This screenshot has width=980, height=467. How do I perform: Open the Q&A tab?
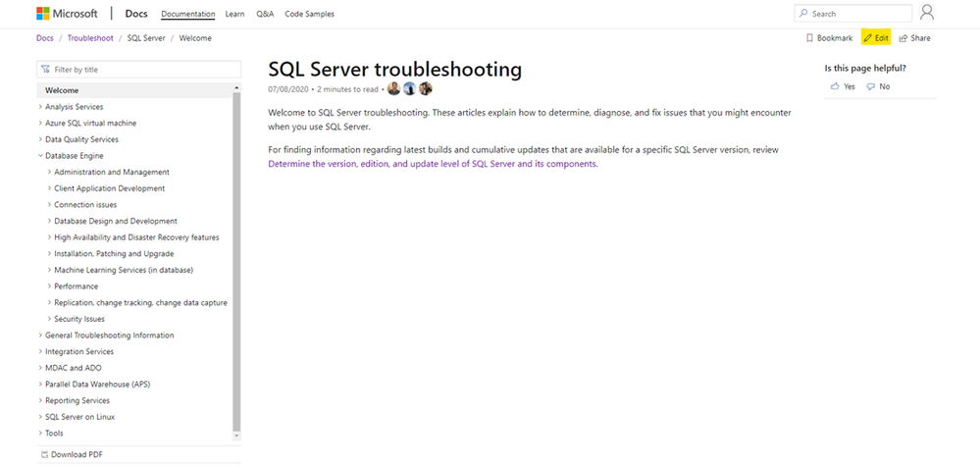265,14
